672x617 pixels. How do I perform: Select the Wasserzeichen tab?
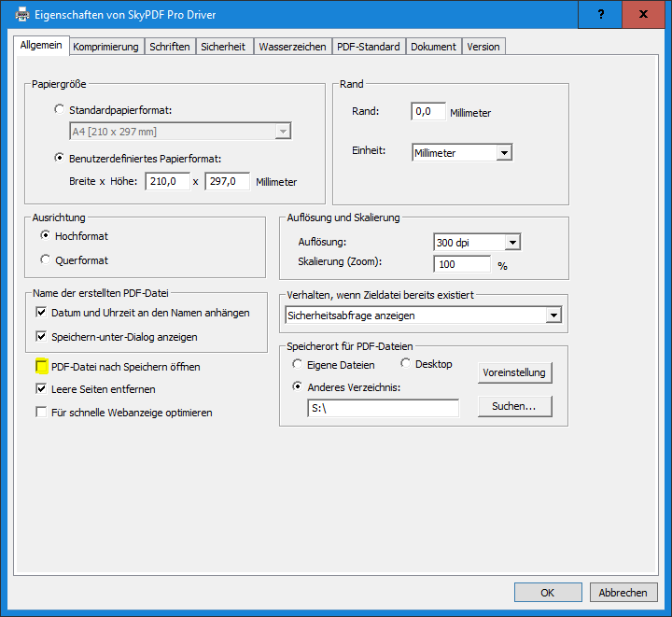click(292, 47)
